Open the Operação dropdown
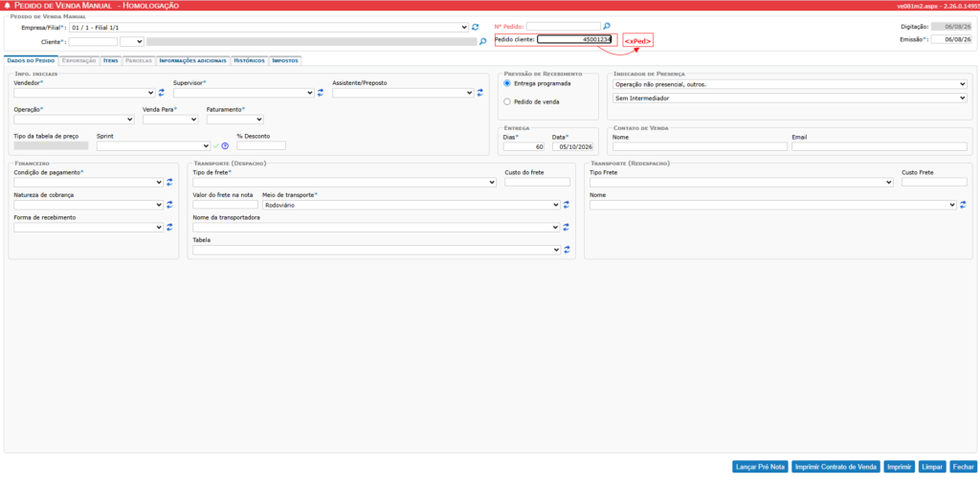This screenshot has width=980, height=484. pos(74,120)
